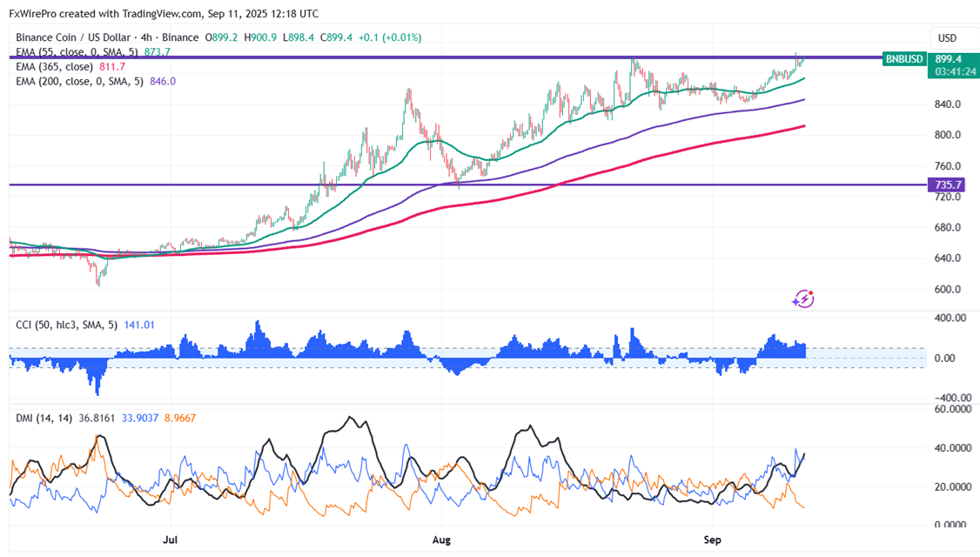980x557 pixels.
Task: Select the CCI (50, hlc3, SMA, 5) legend
Action: (66, 325)
